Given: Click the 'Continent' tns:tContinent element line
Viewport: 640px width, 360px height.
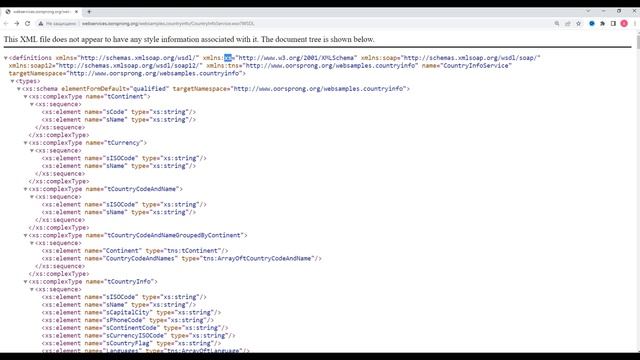Looking at the screenshot, I should pos(135,251).
